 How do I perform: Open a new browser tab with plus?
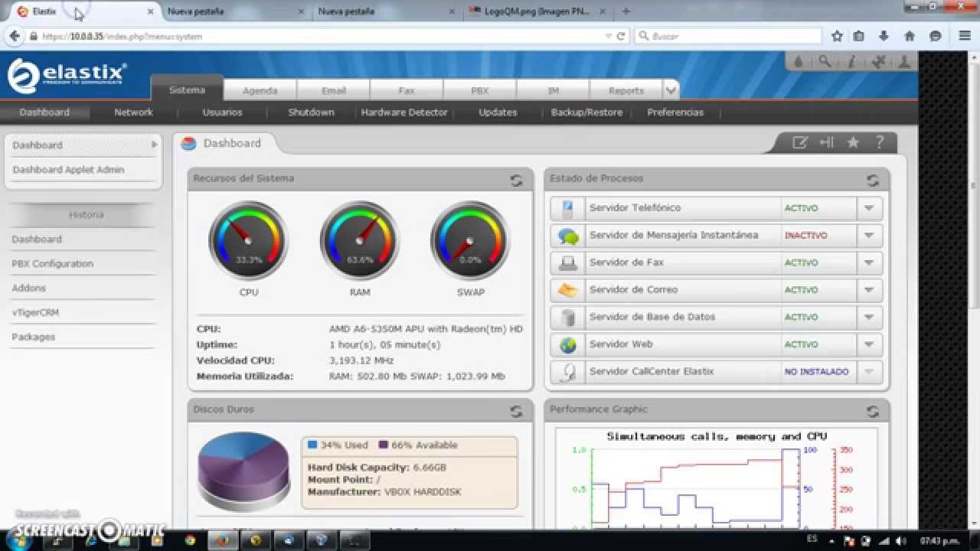pos(626,11)
